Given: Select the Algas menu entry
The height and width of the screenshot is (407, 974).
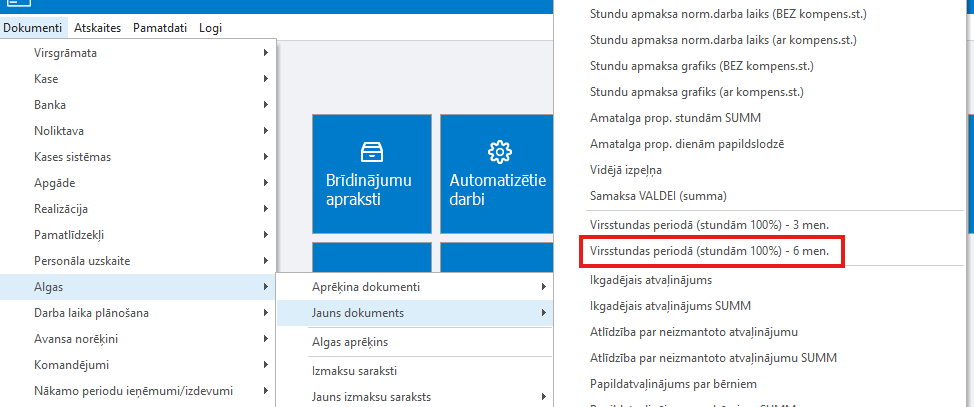Looking at the screenshot, I should pos(138,287).
